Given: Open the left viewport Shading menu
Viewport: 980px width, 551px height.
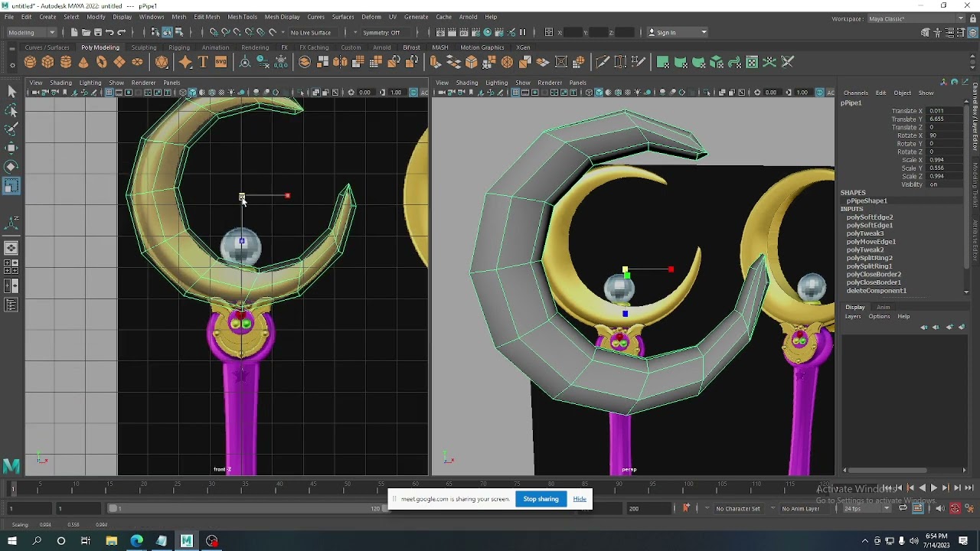Looking at the screenshot, I should tap(60, 83).
